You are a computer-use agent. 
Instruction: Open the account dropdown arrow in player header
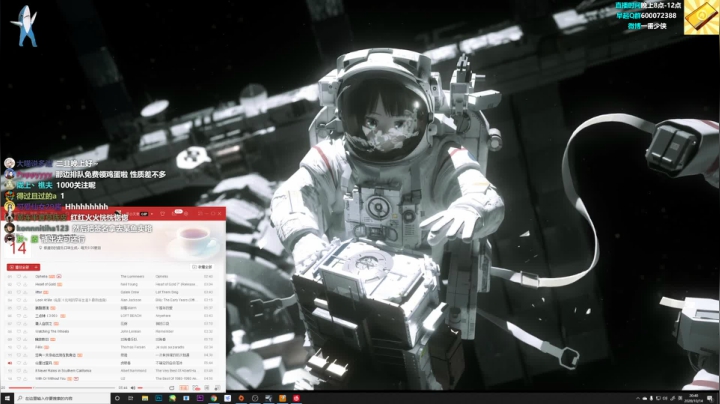pyautogui.click(x=152, y=214)
